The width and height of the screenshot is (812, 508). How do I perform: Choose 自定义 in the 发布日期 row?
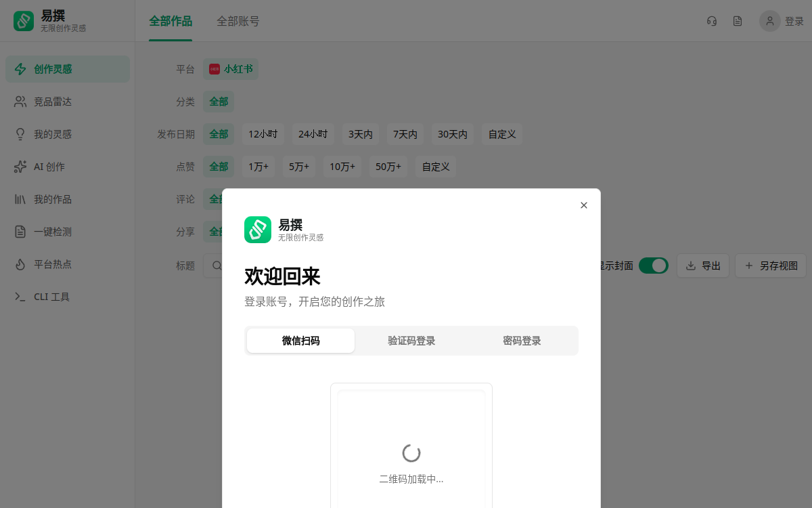coord(502,134)
